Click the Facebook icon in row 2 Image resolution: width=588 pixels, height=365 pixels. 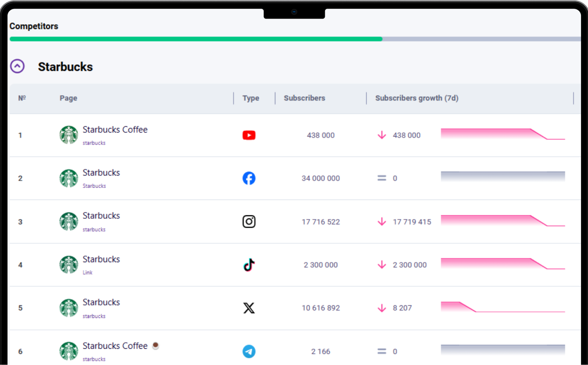pos(249,178)
